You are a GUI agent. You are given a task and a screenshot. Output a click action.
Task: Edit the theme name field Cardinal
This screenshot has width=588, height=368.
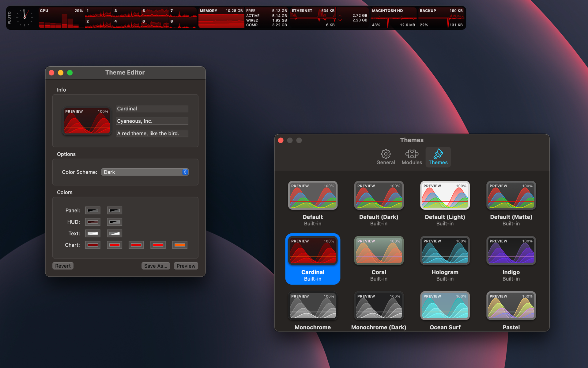(x=152, y=109)
